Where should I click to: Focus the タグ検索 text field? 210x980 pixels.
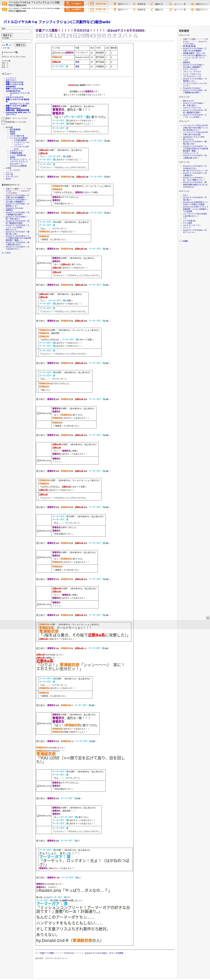16,41
